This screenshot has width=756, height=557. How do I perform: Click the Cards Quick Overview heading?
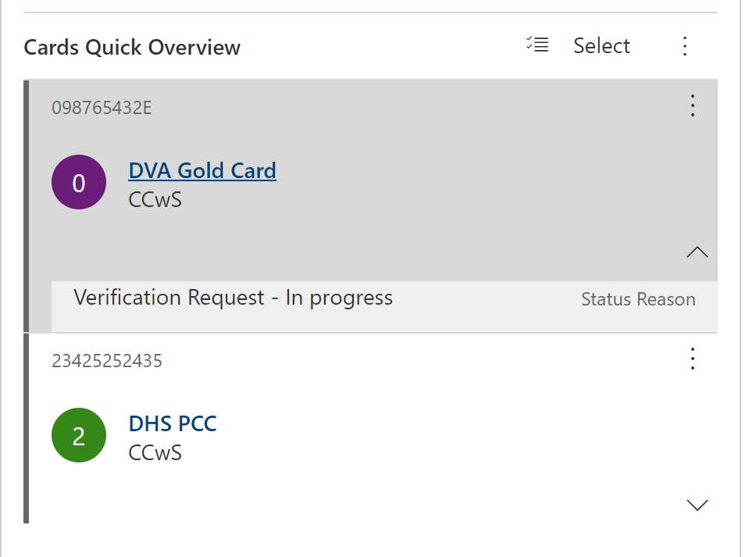click(x=132, y=47)
